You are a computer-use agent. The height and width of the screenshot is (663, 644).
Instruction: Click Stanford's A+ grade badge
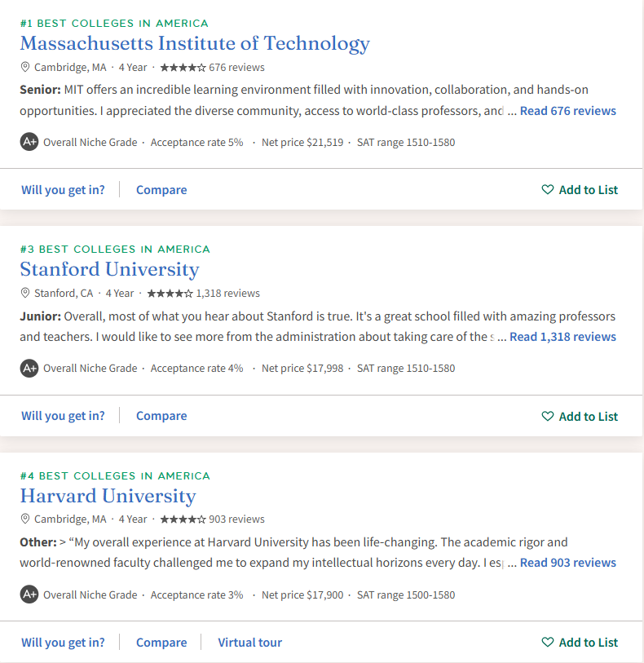29,368
